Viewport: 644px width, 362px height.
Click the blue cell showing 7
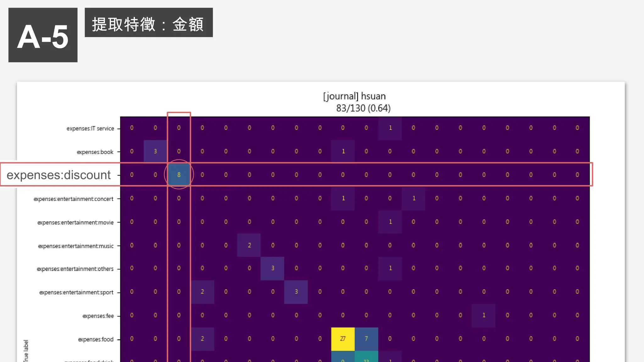(x=366, y=339)
